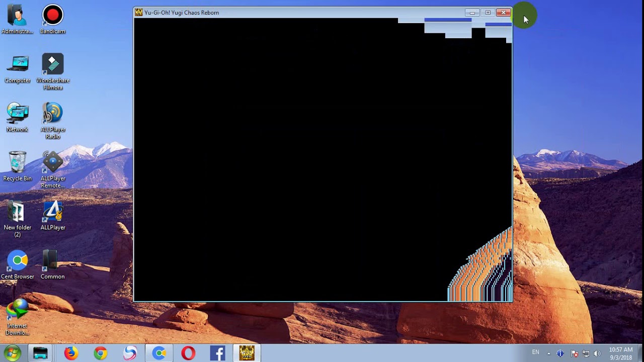Launch Opera from the taskbar
This screenshot has width=644, height=362.
pos(188,353)
